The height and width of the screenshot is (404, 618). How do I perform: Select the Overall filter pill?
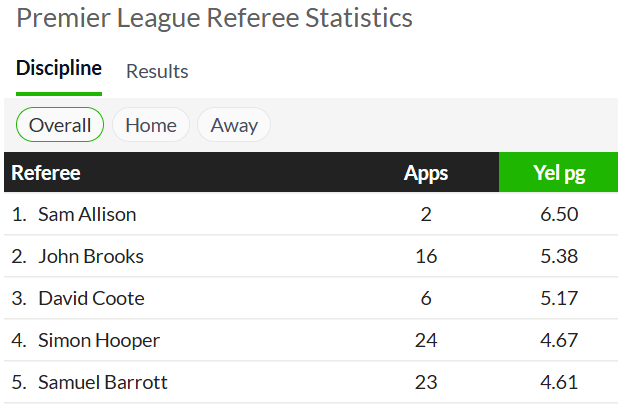[x=60, y=125]
